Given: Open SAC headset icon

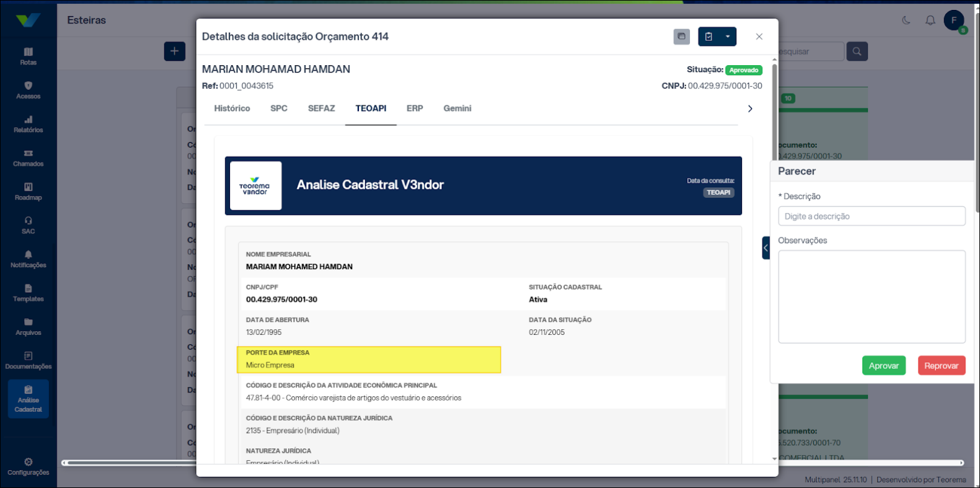Looking at the screenshot, I should pyautogui.click(x=28, y=225).
